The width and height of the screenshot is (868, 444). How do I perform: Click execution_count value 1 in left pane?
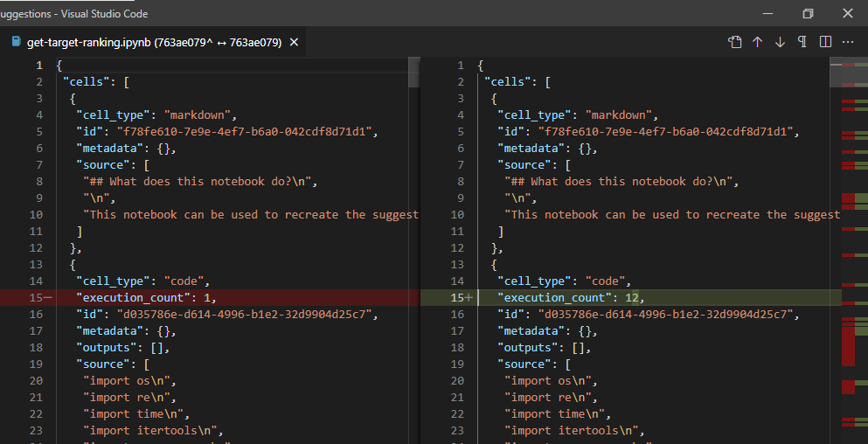207,298
